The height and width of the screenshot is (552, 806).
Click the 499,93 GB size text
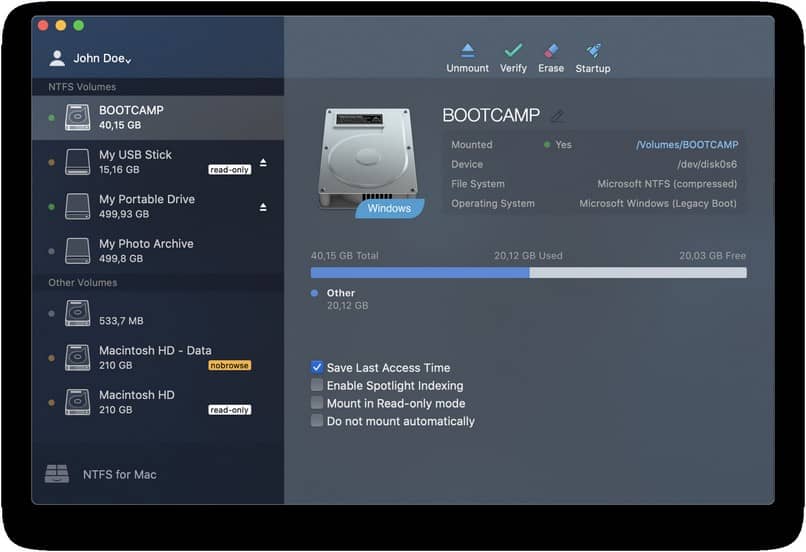[x=124, y=214]
